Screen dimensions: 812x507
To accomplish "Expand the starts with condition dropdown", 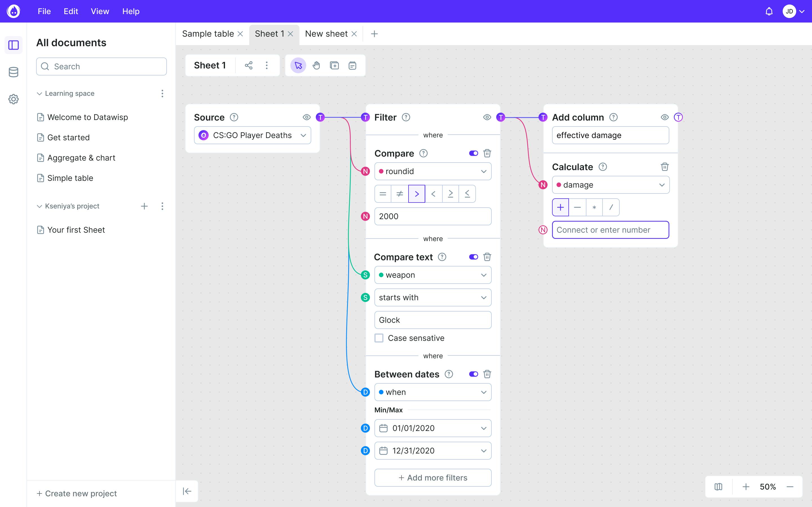I will pos(433,297).
